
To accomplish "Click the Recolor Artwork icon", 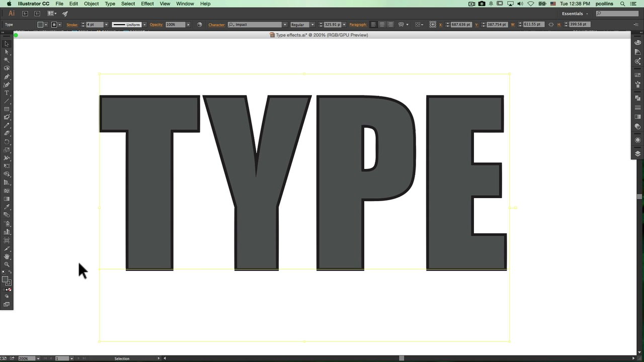I will pos(200,25).
